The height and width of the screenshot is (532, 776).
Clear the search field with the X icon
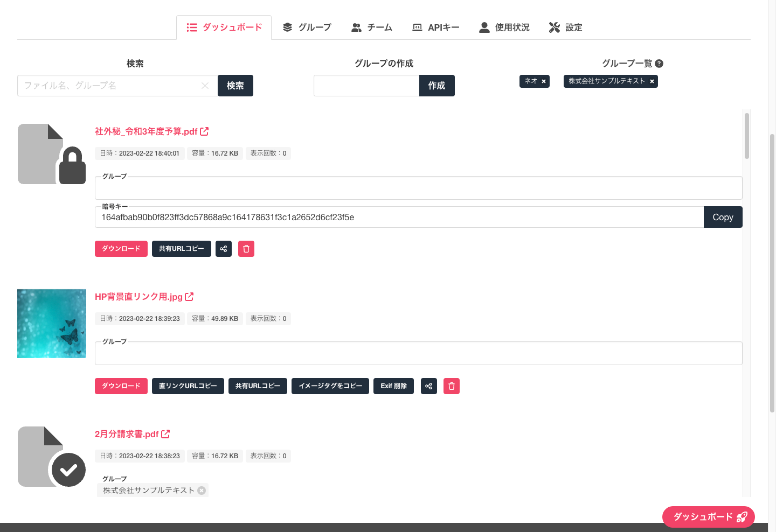click(x=205, y=86)
